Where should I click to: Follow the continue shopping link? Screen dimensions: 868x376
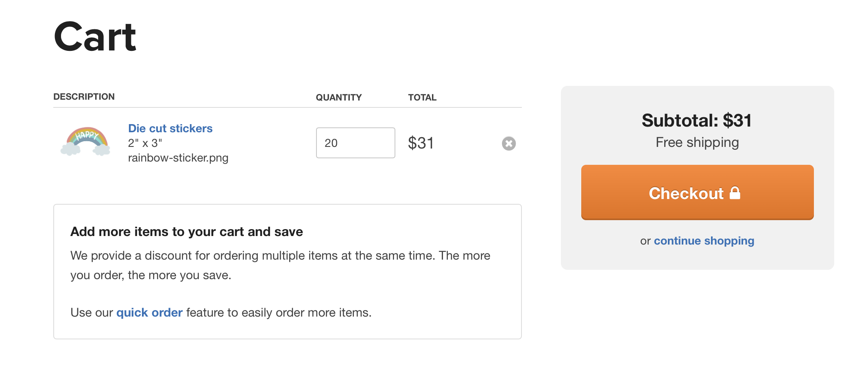pyautogui.click(x=704, y=241)
